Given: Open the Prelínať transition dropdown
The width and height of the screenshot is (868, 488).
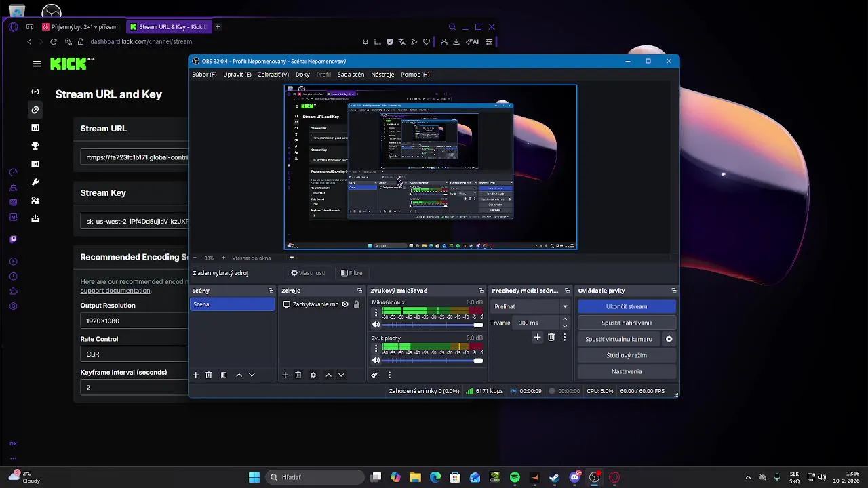Looking at the screenshot, I should point(530,306).
